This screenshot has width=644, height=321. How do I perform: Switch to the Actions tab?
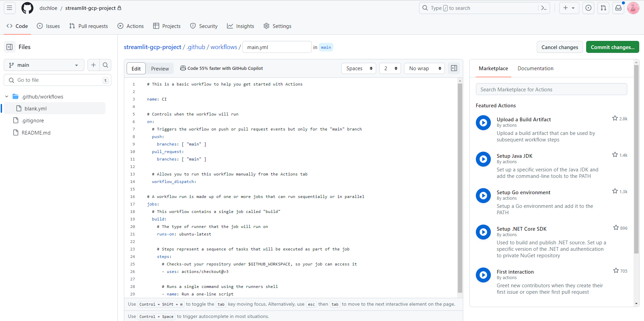[x=131, y=26]
